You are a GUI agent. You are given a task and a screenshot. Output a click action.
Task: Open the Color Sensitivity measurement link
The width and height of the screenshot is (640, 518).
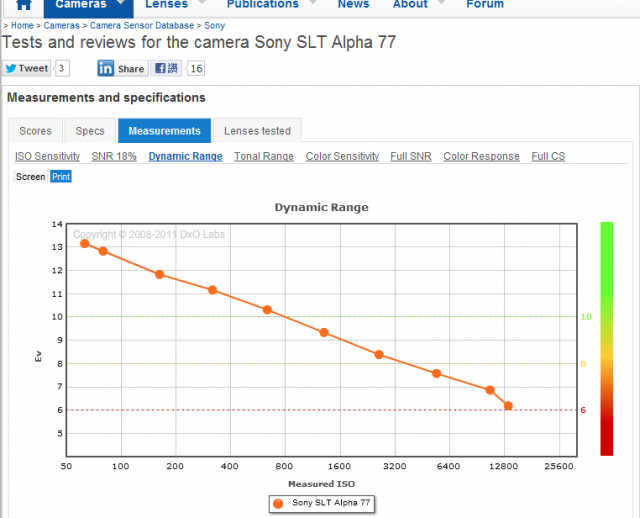342,156
